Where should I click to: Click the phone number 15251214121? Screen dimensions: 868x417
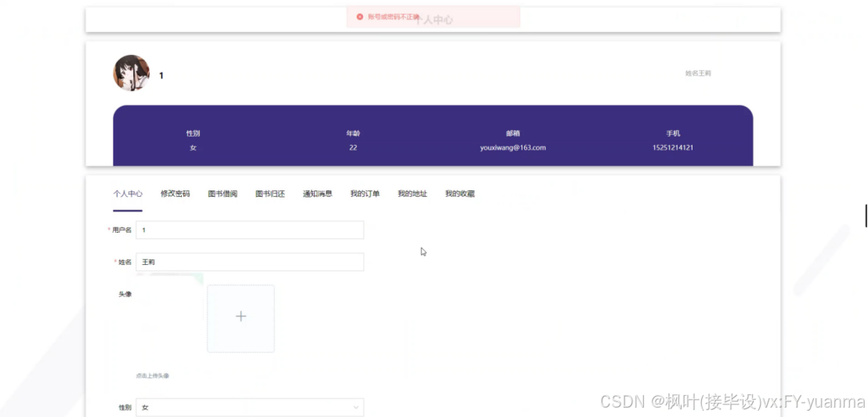(x=673, y=148)
